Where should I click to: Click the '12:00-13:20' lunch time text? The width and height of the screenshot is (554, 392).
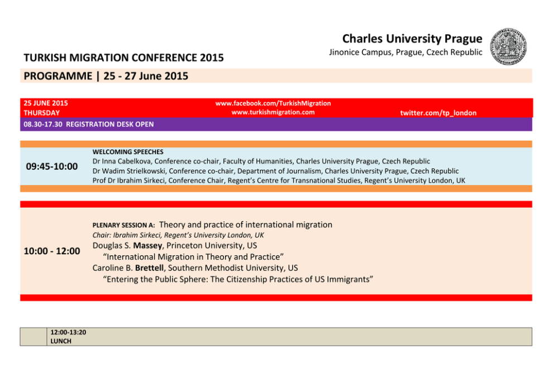[68, 332]
